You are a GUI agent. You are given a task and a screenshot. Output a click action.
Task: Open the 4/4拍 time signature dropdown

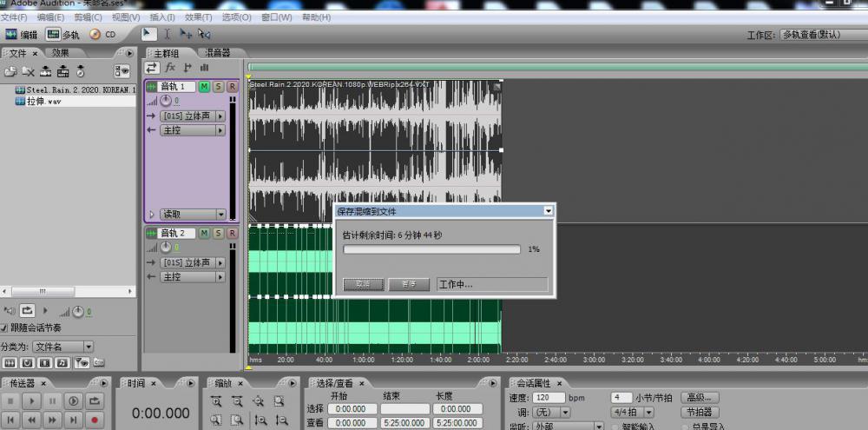click(x=632, y=413)
